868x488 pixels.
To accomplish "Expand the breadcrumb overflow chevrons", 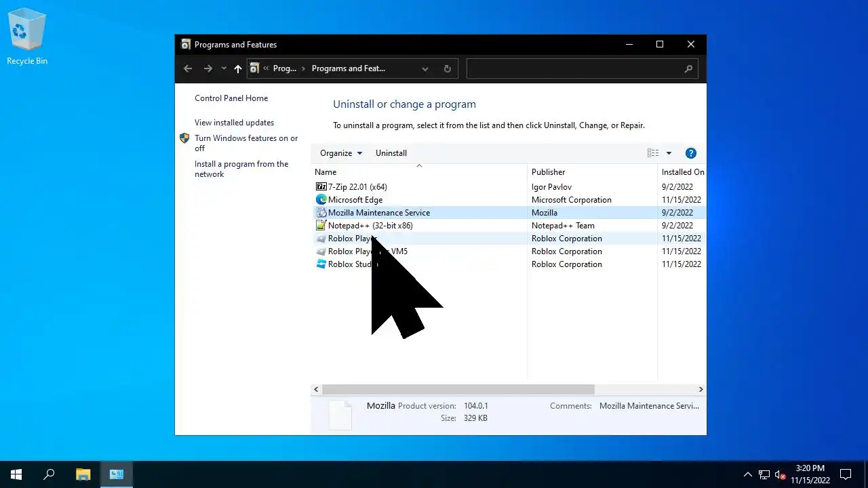I will (x=266, y=68).
